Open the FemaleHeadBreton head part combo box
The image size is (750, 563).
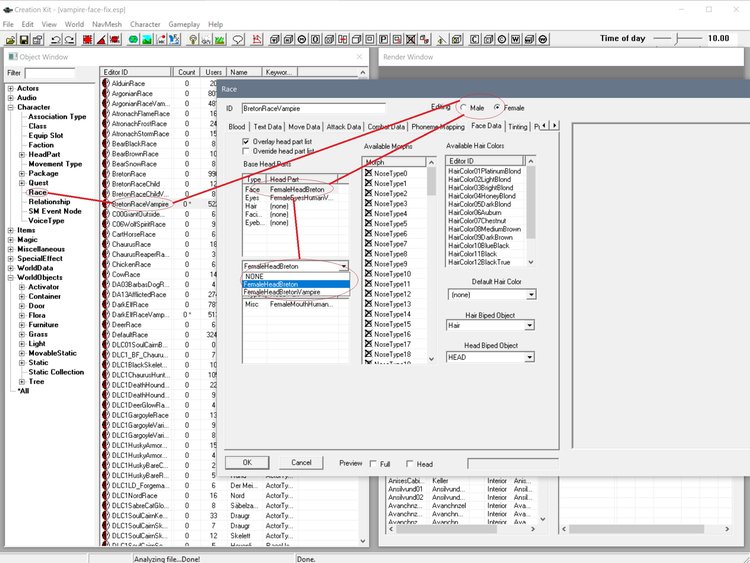(296, 266)
